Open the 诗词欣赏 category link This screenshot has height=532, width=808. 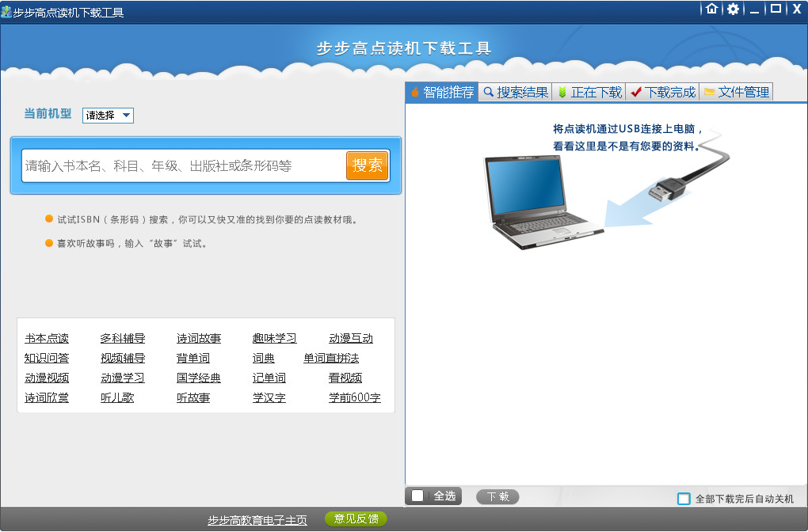[x=47, y=397]
